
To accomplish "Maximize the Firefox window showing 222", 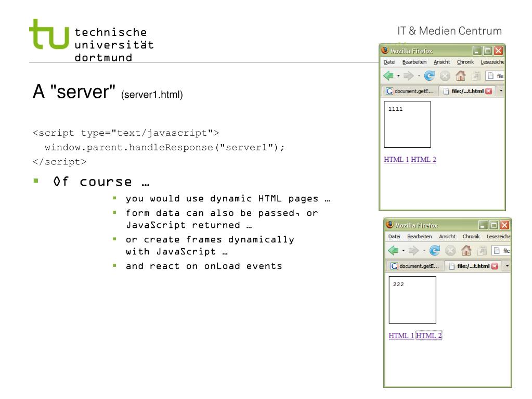I will tap(494, 225).
